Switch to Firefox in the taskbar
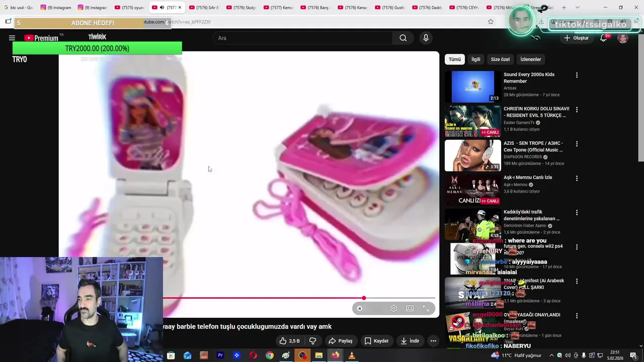Screen dimensions: 644x362 coord(335,355)
